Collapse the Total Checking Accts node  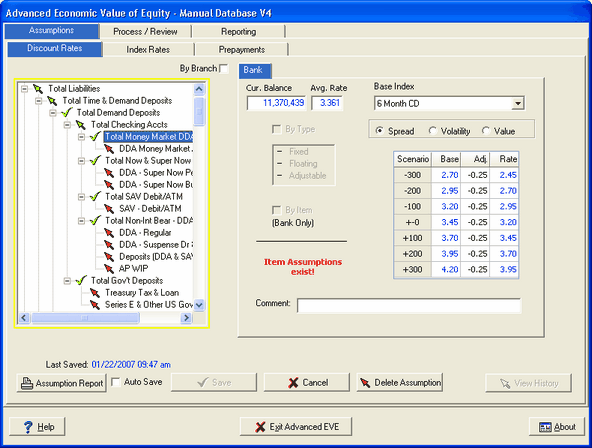pyautogui.click(x=67, y=125)
